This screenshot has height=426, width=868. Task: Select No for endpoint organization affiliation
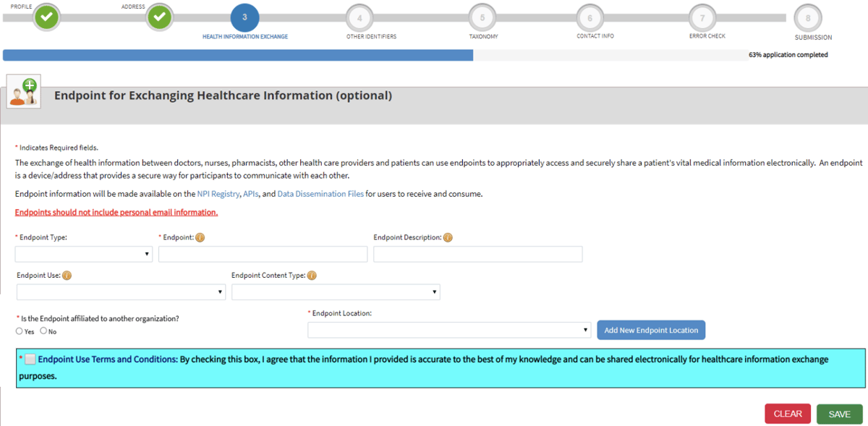(x=42, y=331)
